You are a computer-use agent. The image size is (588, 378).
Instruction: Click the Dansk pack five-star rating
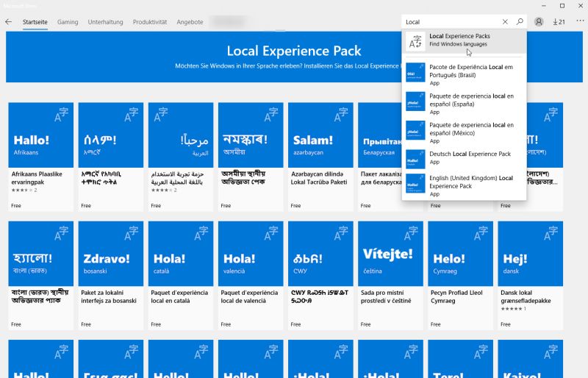click(x=513, y=309)
